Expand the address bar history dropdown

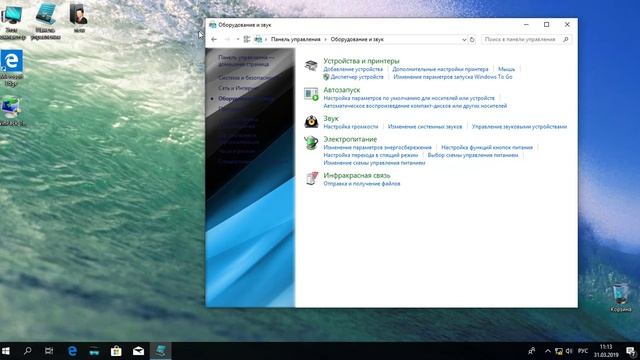[x=464, y=40]
